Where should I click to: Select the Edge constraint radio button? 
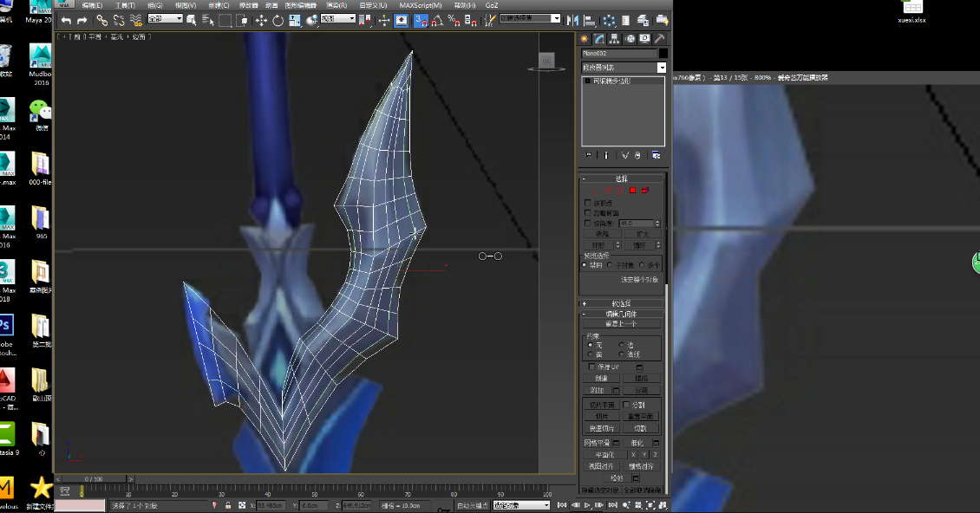click(x=621, y=345)
